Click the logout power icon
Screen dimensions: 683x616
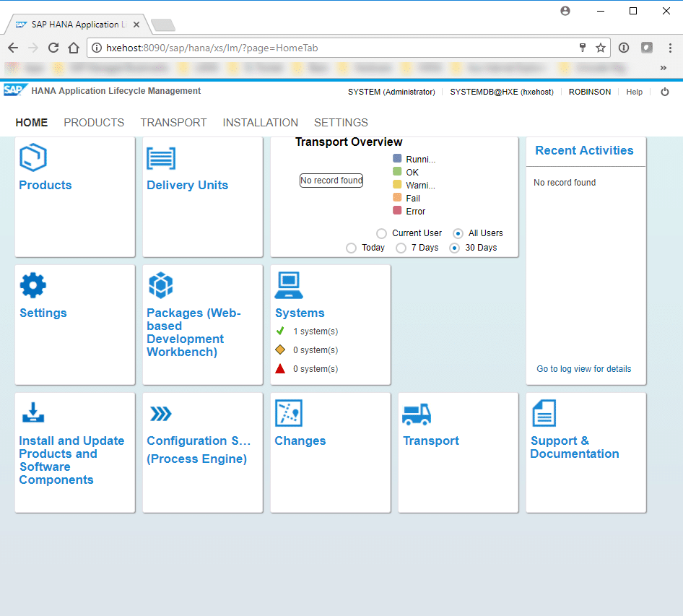(x=665, y=92)
